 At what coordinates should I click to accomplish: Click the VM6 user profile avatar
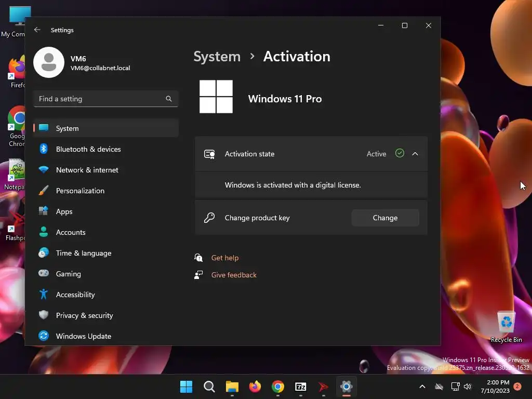coord(49,62)
